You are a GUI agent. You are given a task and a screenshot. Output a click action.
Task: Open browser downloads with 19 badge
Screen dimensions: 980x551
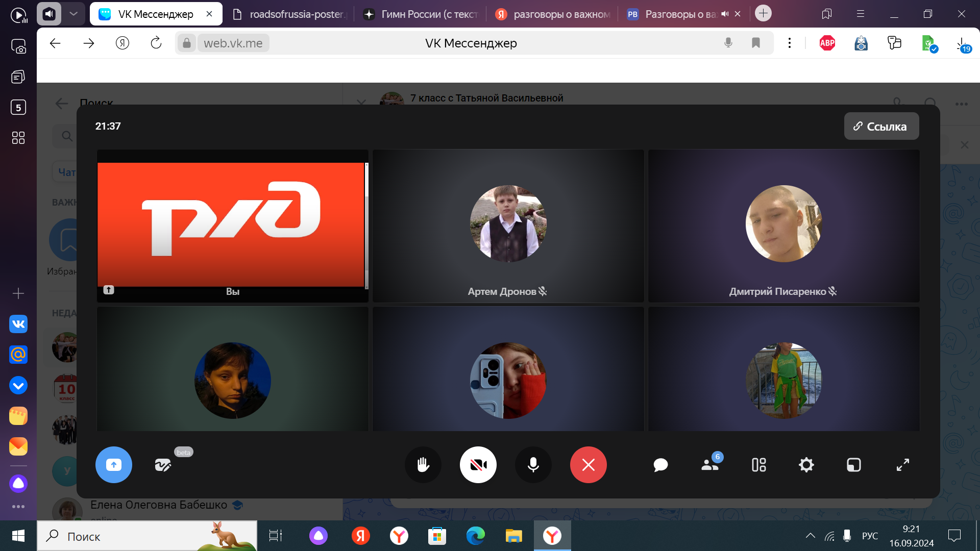click(x=963, y=44)
